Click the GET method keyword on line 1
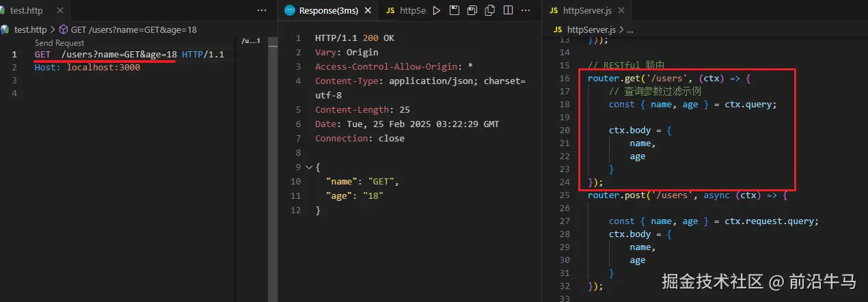 pos(42,54)
